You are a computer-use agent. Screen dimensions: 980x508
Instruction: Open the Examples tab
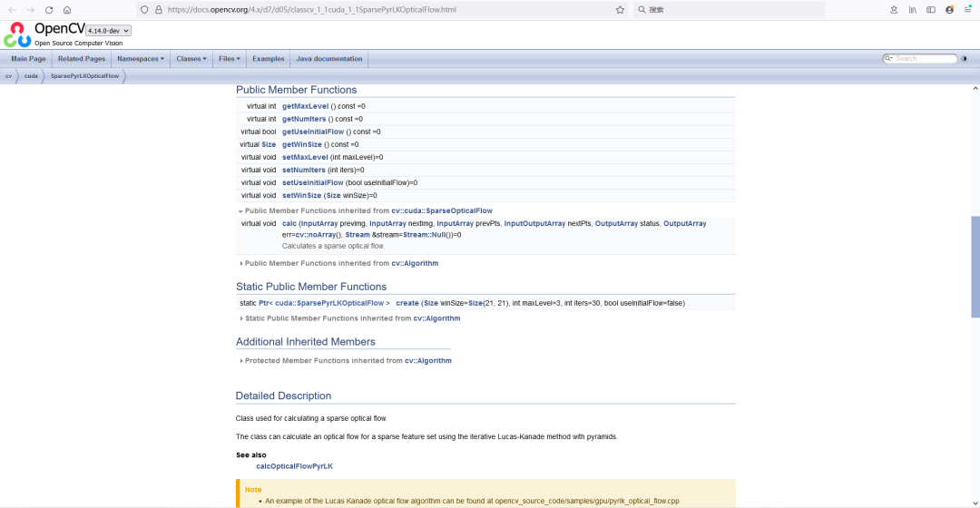click(268, 59)
